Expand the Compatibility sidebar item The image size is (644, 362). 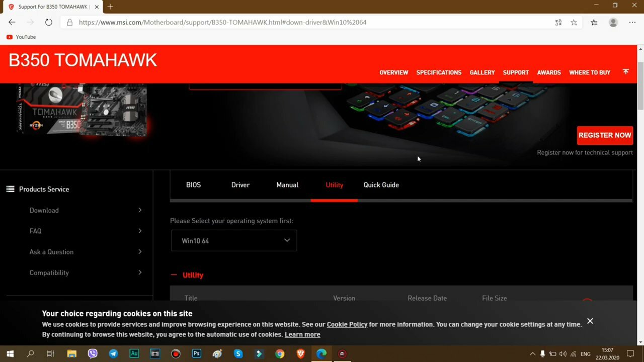(x=86, y=273)
